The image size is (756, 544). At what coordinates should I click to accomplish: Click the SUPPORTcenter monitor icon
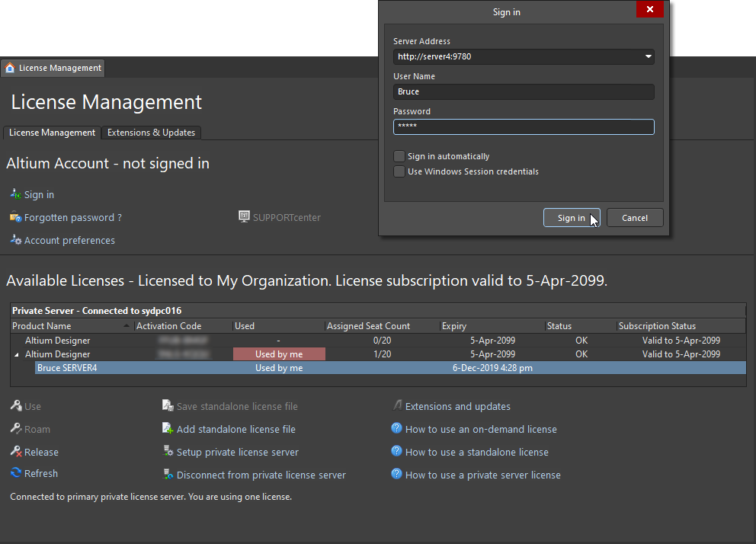click(244, 217)
